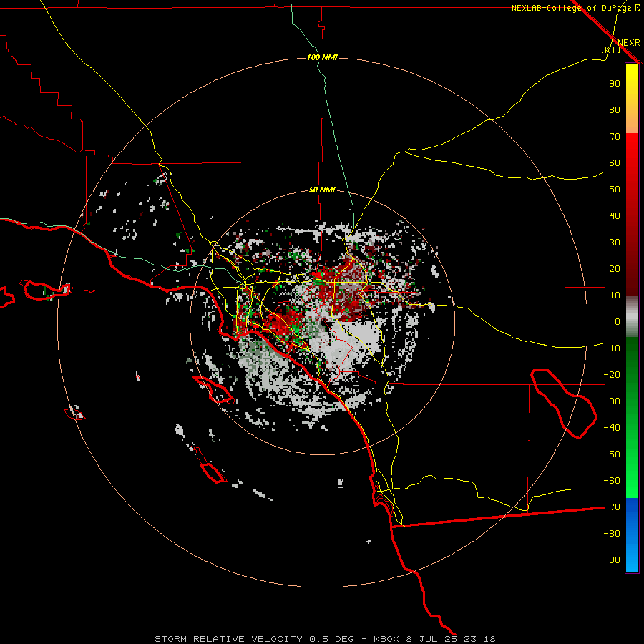Select the 80 value on the velocity scale
This screenshot has width=644, height=644.
point(615,110)
